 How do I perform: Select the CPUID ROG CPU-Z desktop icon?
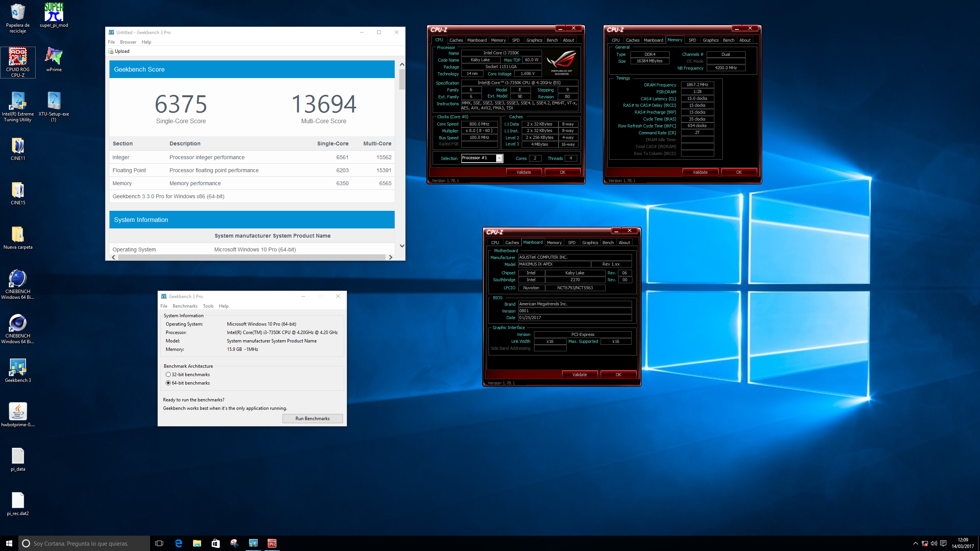tap(18, 62)
